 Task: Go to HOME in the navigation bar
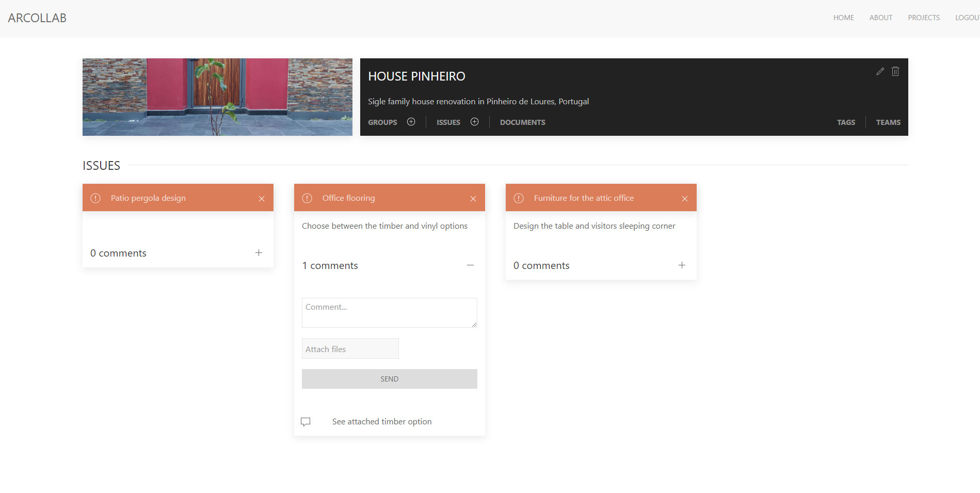(843, 18)
